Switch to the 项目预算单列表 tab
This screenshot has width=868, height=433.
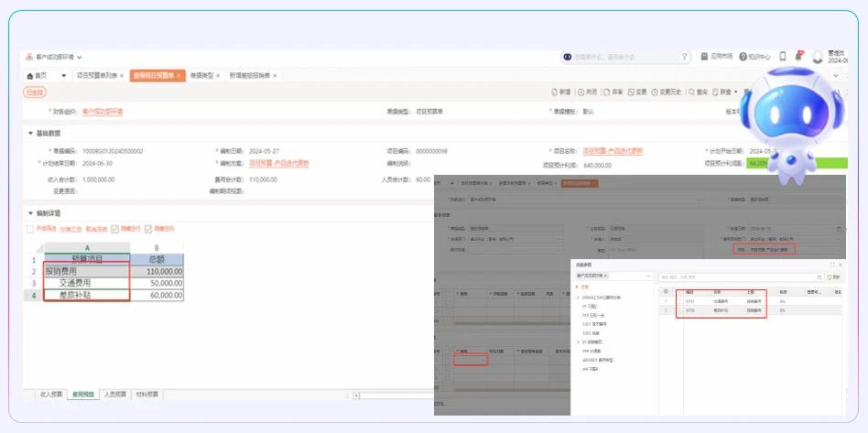[x=96, y=75]
